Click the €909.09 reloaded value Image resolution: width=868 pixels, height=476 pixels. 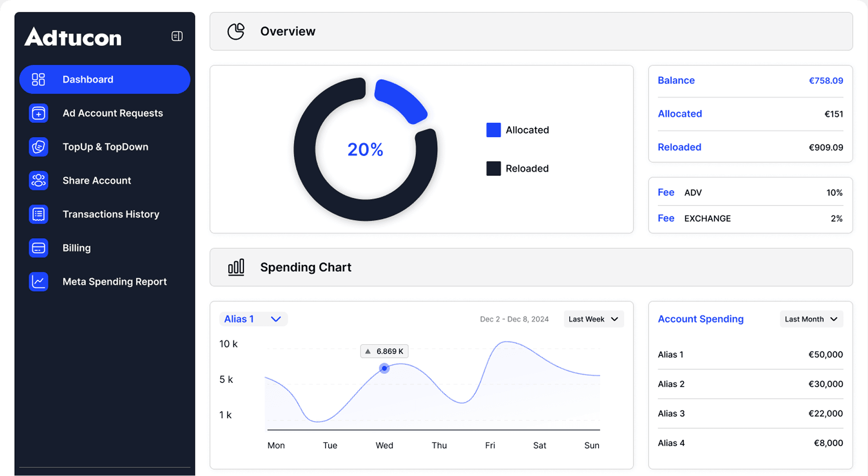[x=826, y=147]
